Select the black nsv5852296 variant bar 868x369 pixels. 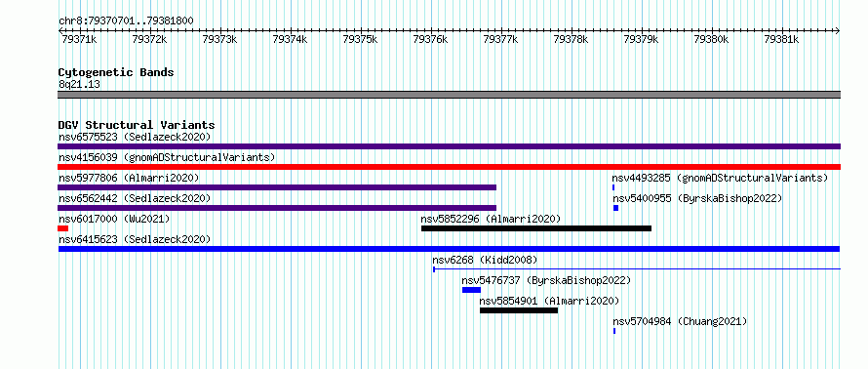[x=536, y=228]
